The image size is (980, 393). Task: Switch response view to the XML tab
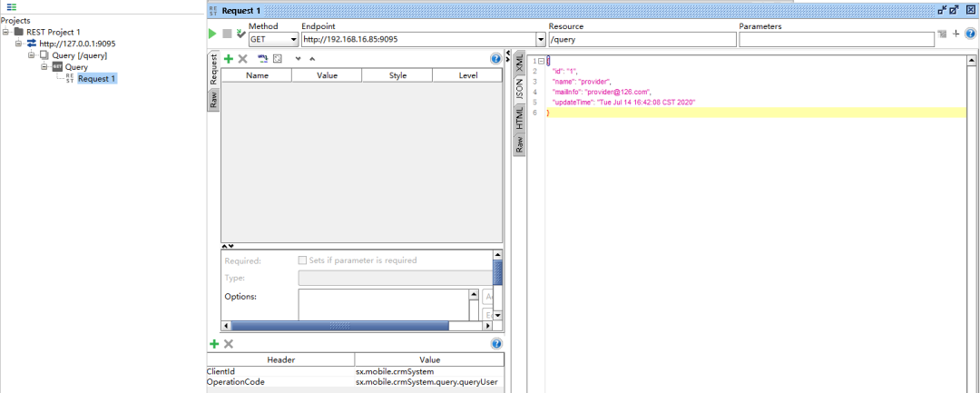click(x=519, y=64)
